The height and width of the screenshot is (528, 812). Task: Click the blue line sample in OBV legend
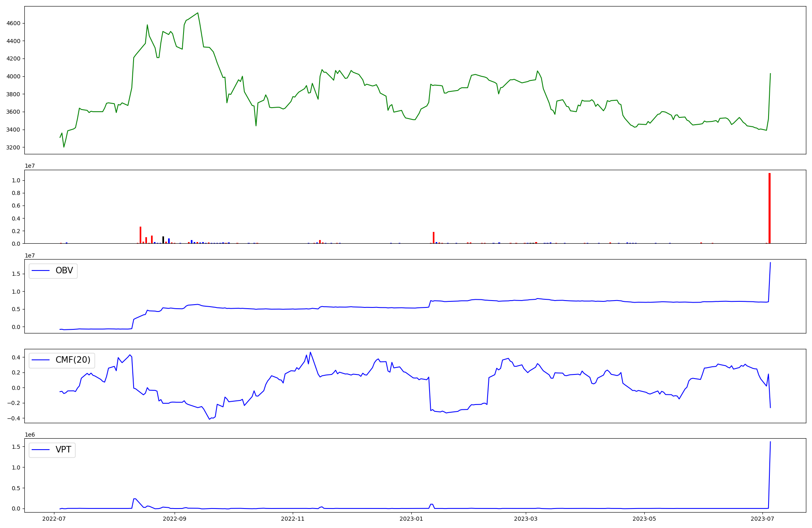point(41,271)
